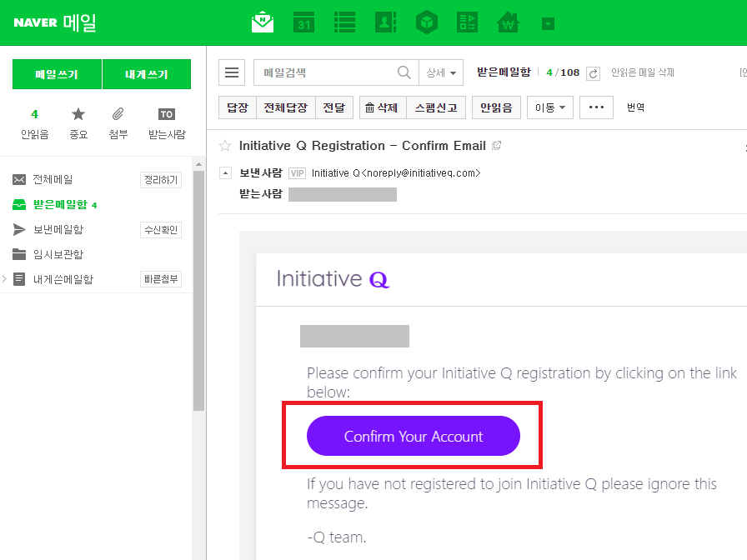
Task: Open the 전체메일 folder
Action: point(53,179)
